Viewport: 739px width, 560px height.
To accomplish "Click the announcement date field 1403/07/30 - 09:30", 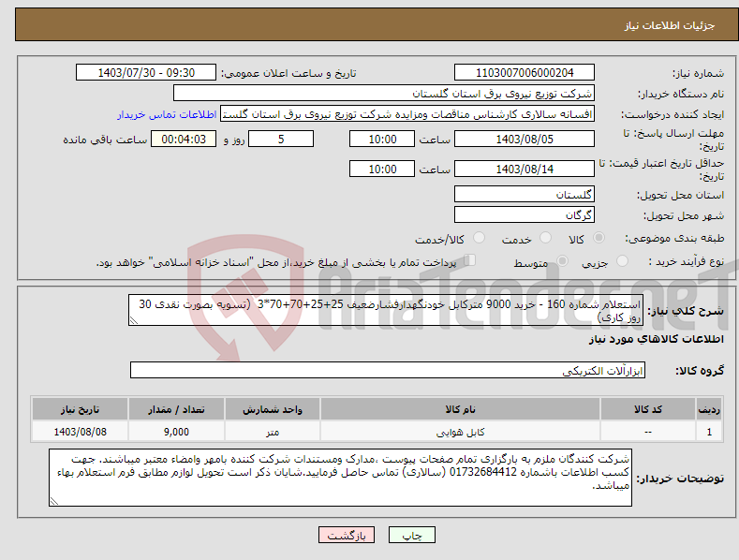I will point(146,73).
